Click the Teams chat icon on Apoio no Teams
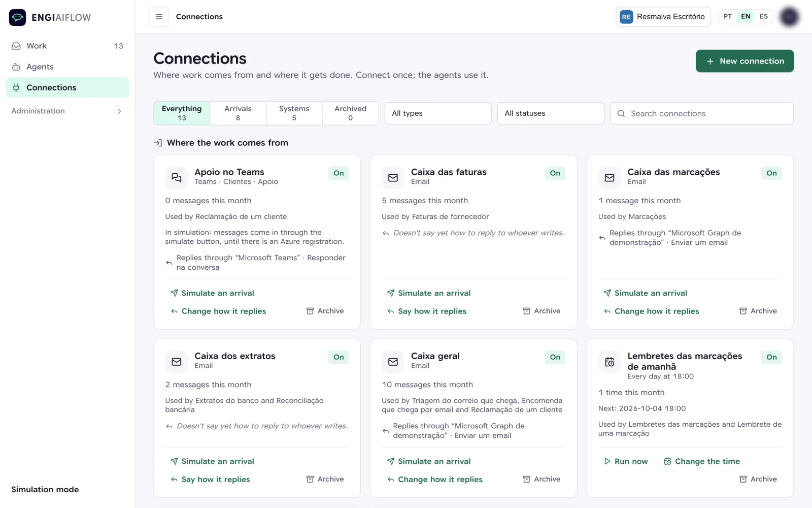812x508 pixels. 177,177
